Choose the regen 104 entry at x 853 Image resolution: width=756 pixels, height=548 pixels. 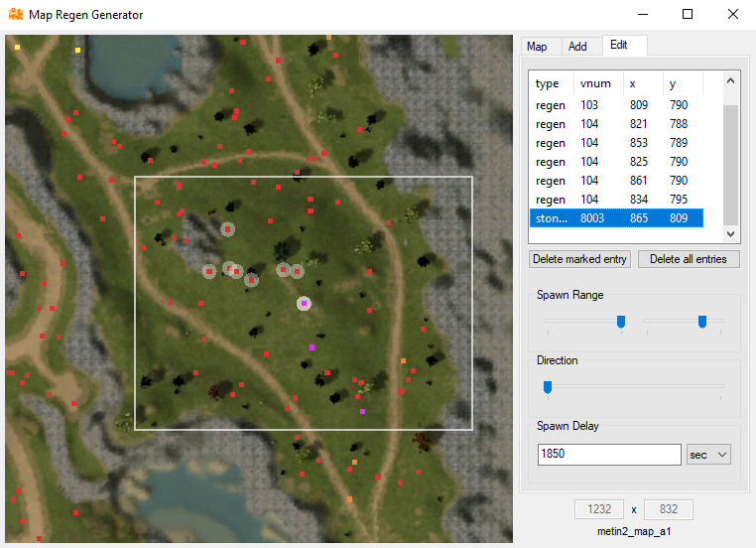click(615, 143)
